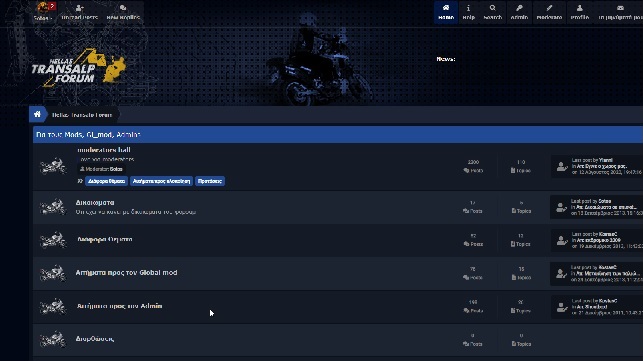The image size is (643, 361).
Task: Click the News label in the header
Action: pyautogui.click(x=446, y=59)
